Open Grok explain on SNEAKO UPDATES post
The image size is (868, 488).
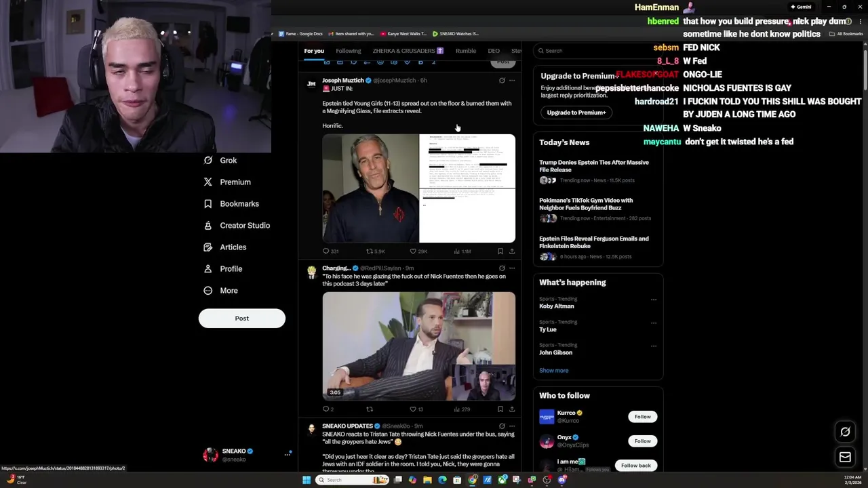click(502, 426)
